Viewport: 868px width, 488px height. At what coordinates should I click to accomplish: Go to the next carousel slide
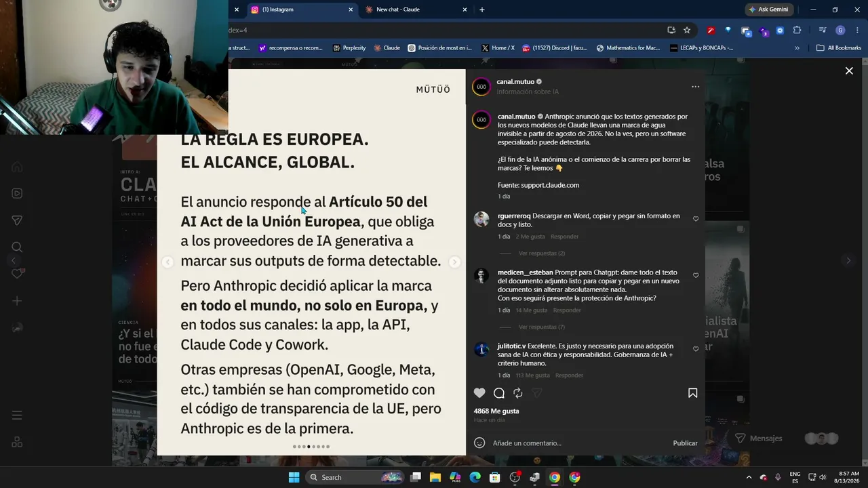(454, 262)
